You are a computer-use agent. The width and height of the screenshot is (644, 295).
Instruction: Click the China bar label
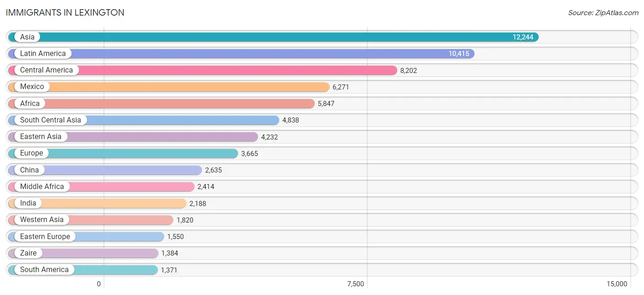click(x=29, y=170)
